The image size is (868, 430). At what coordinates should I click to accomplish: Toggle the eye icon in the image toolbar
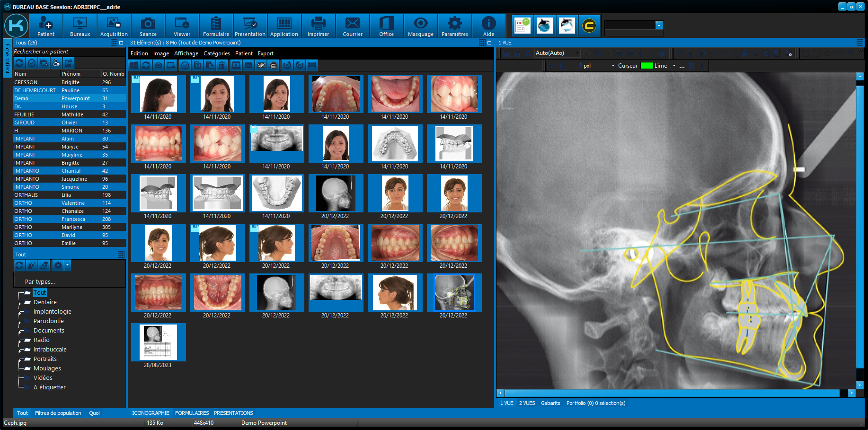159,65
